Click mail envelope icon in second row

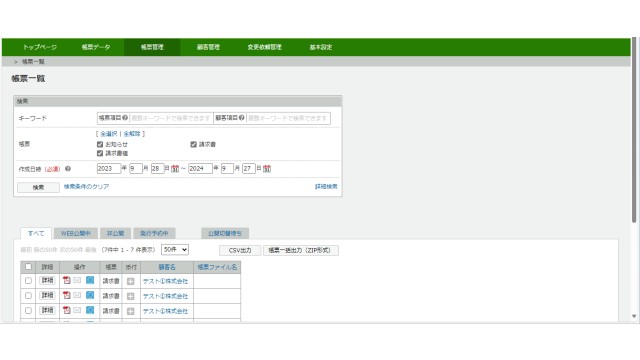77,295
